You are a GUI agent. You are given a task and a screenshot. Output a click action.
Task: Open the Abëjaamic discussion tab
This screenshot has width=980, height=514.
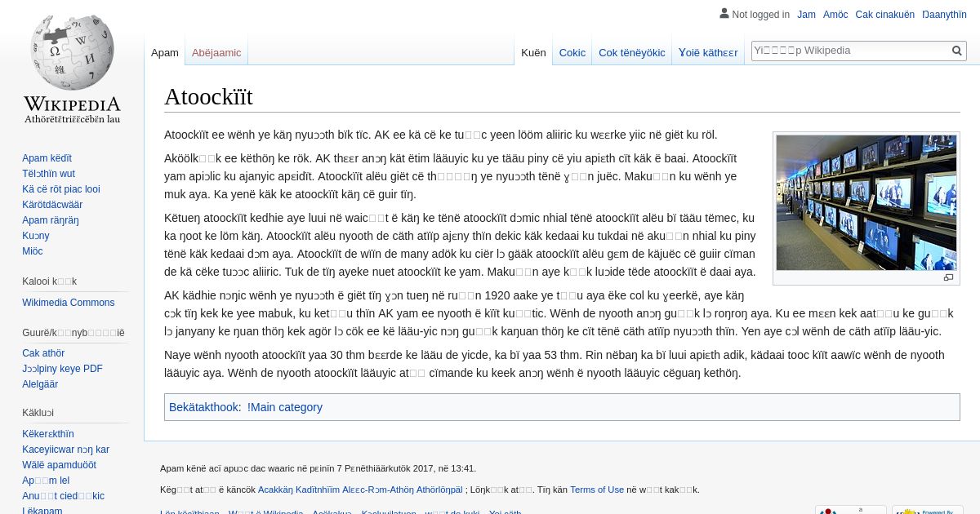coord(216,52)
